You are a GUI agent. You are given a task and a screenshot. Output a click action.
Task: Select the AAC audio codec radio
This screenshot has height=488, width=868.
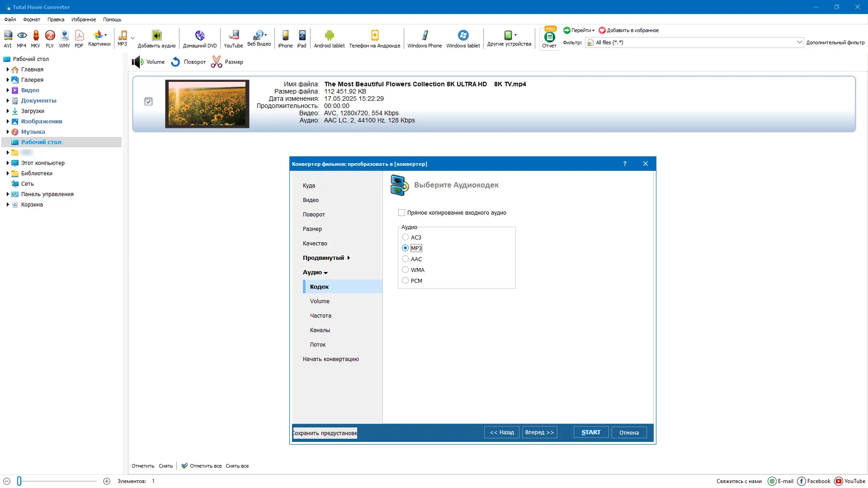click(x=405, y=259)
